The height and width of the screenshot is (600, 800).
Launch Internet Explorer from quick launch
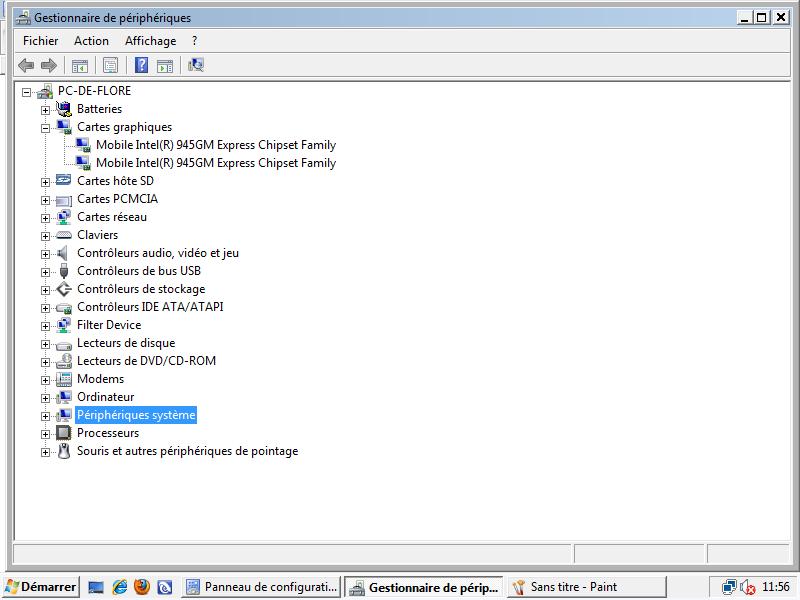pyautogui.click(x=119, y=587)
